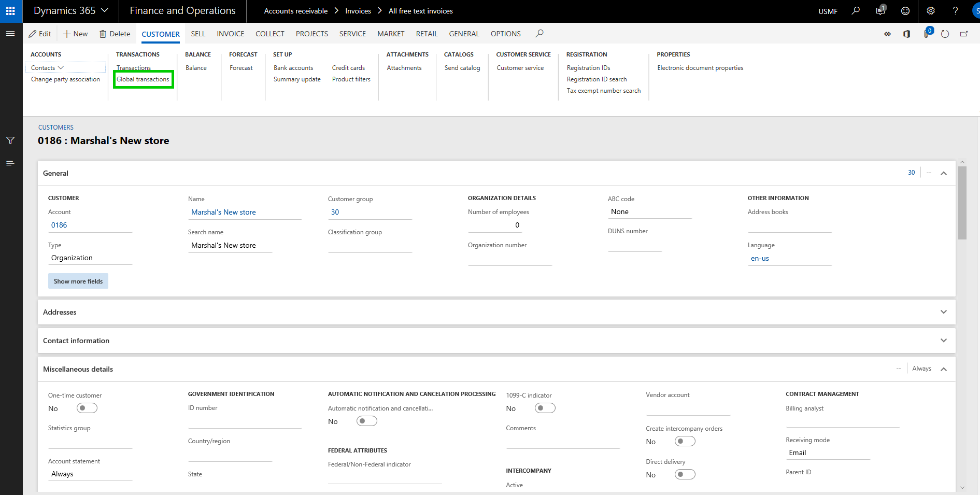This screenshot has height=495, width=980.
Task: Open in Microsoft Office icon
Action: [x=906, y=34]
